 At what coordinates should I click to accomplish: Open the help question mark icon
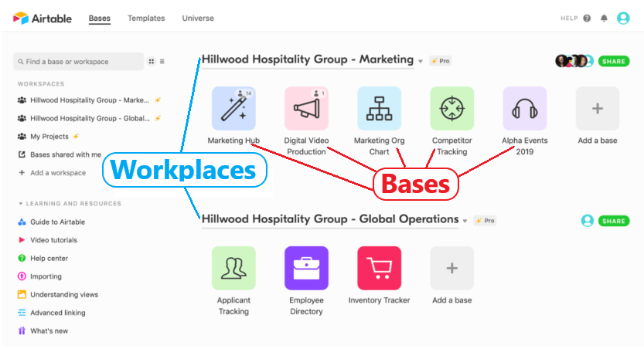[587, 18]
